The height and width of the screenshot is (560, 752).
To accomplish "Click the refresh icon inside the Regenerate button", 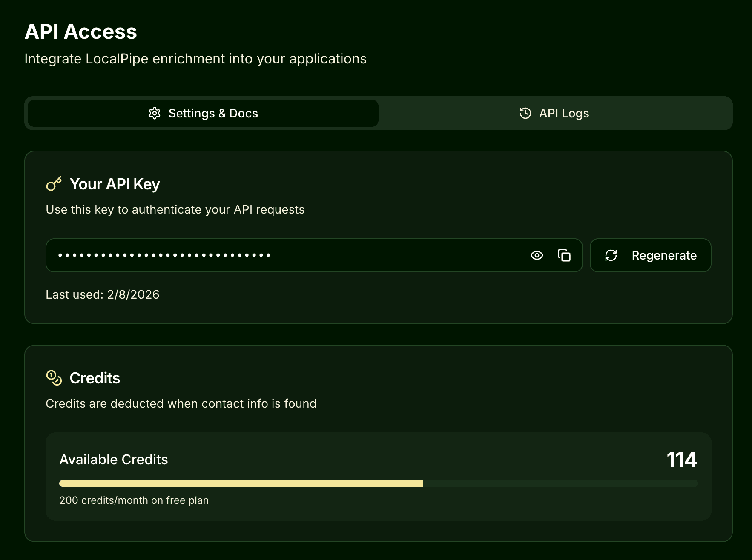I will tap(611, 255).
